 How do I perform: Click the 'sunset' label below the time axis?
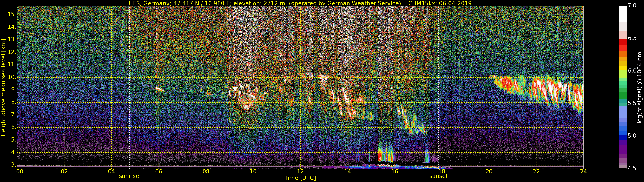439,176
